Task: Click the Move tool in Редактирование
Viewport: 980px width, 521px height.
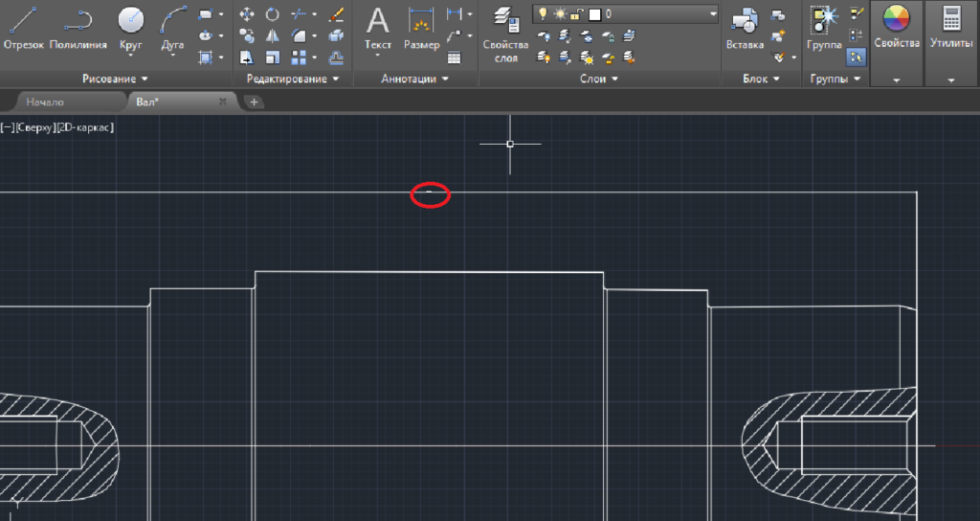Action: 247,14
